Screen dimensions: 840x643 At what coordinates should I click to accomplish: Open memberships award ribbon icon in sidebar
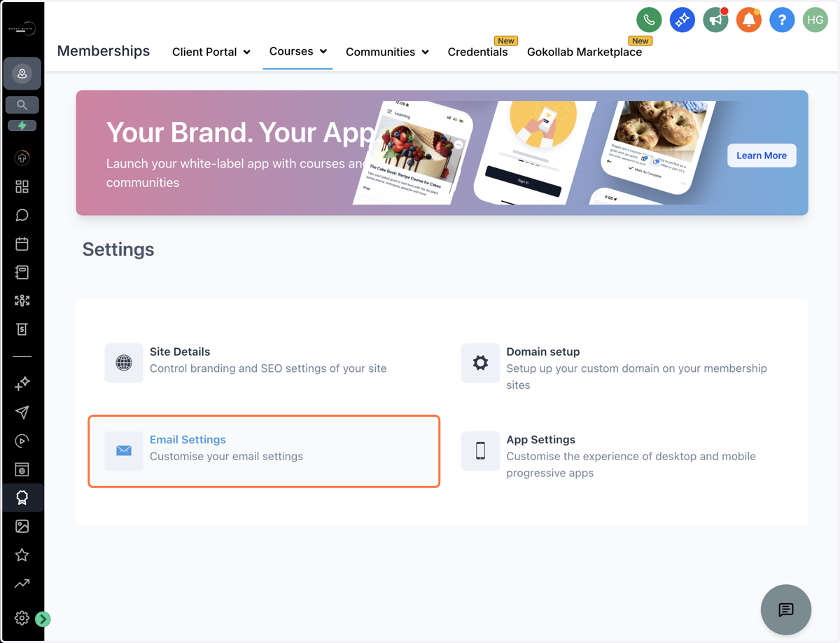coord(22,498)
